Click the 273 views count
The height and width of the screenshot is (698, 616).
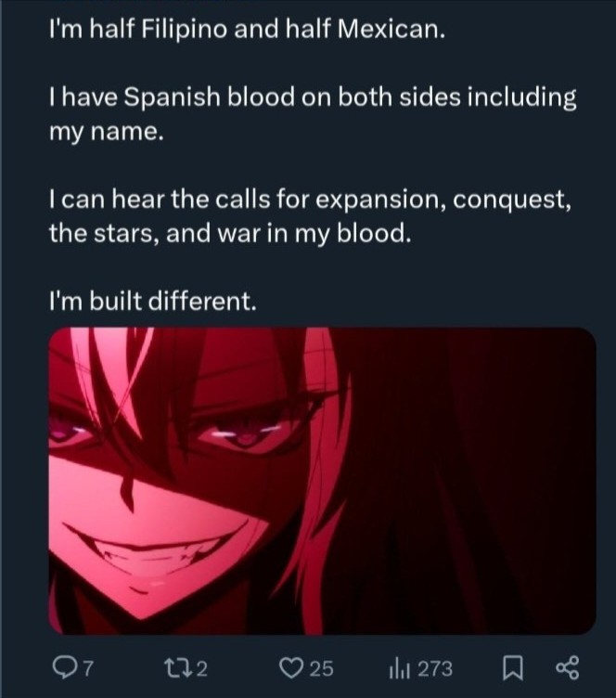(435, 668)
